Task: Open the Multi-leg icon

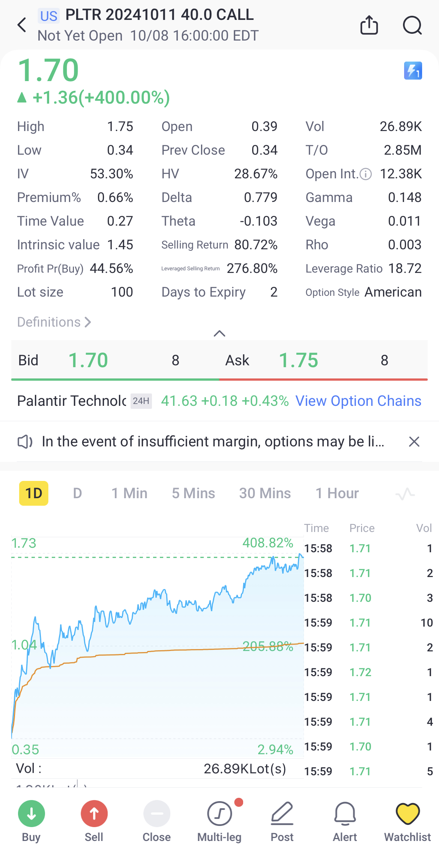Action: [219, 814]
